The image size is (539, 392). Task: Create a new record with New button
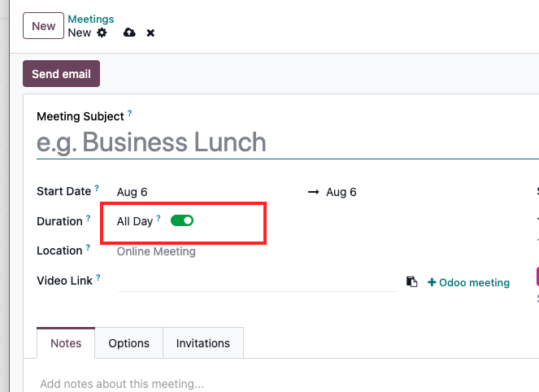[43, 26]
